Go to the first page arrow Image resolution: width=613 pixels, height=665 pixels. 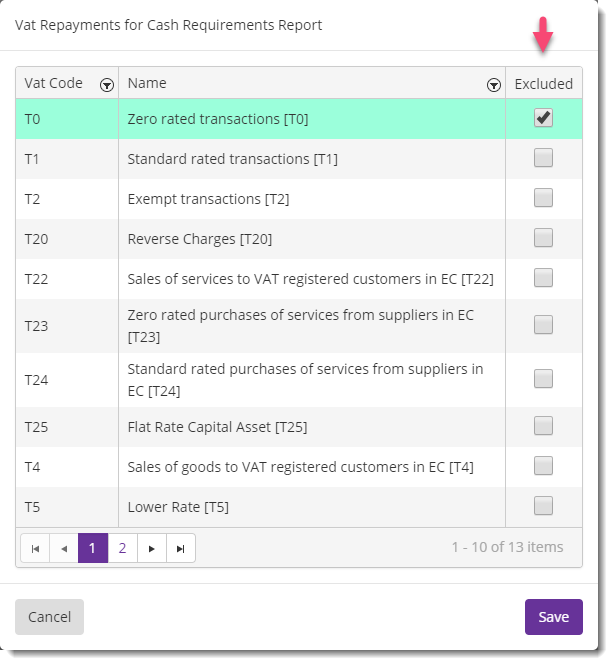[x=35, y=548]
